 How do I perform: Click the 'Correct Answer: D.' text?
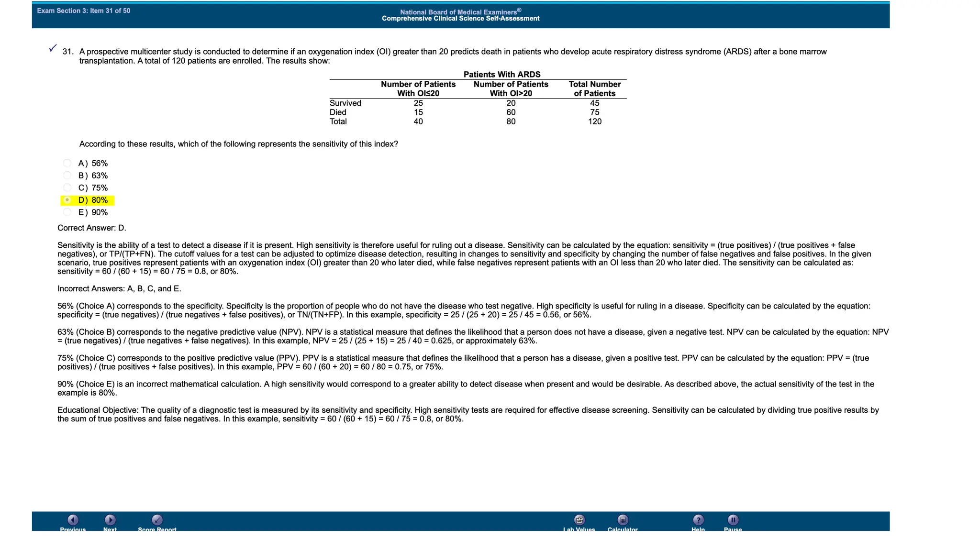pyautogui.click(x=92, y=228)
